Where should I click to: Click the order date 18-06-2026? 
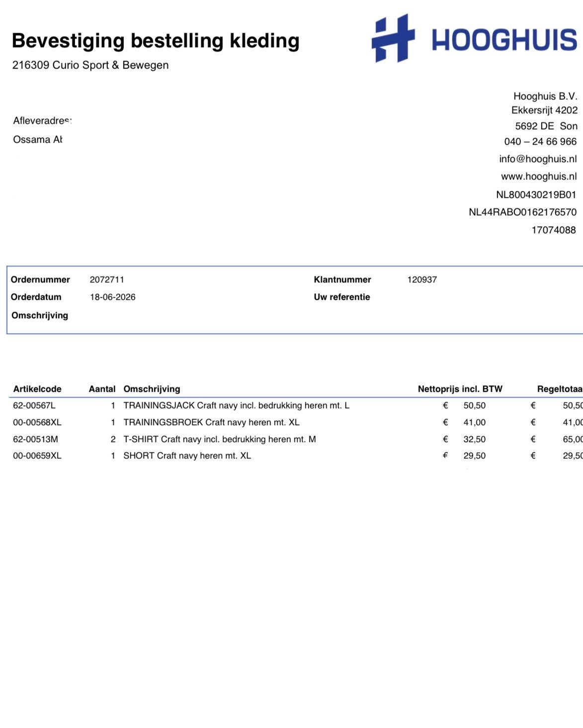113,297
